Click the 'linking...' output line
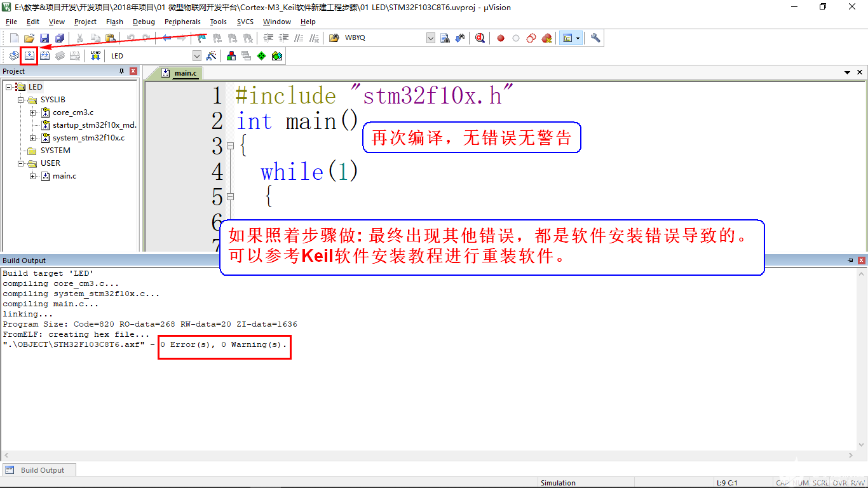Screen dimensions: 868x488 pyautogui.click(x=28, y=314)
